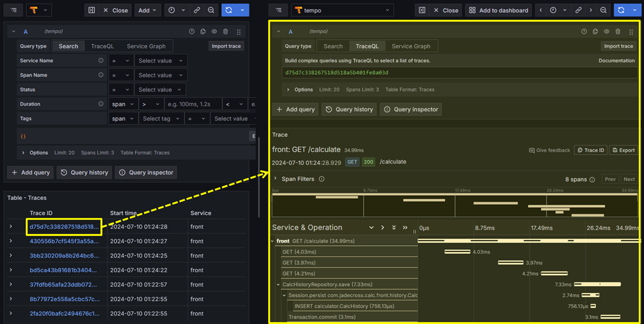Export the trace
This screenshot has width=644, height=324.
(x=623, y=150)
